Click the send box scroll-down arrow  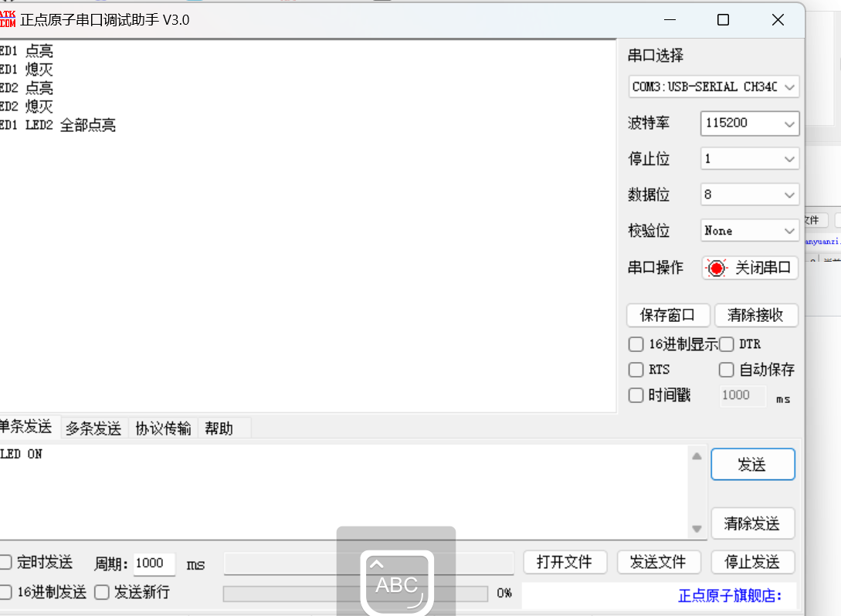click(697, 529)
